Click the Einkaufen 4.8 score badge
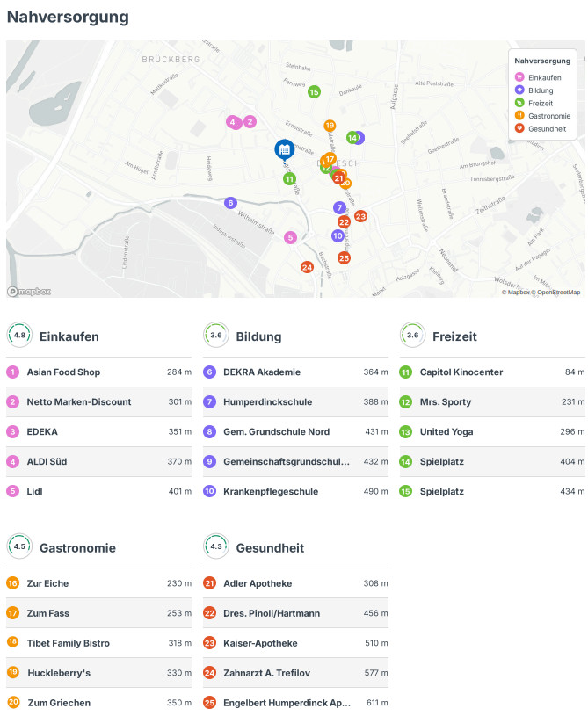 (19, 336)
